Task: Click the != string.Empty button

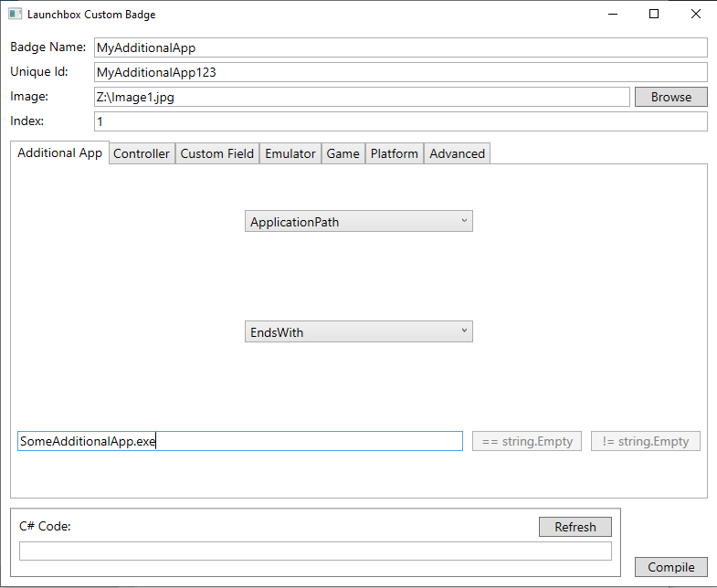Action: (645, 441)
